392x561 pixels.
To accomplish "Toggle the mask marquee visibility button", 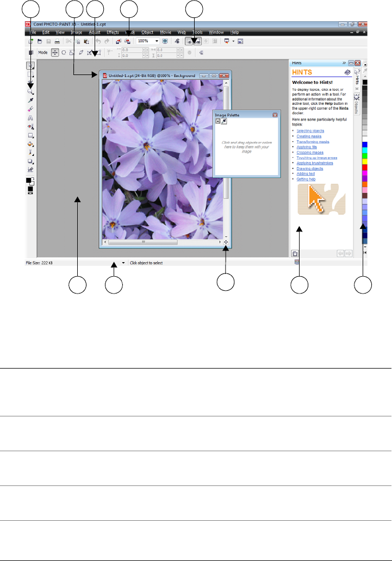I will pyautogui.click(x=197, y=41).
